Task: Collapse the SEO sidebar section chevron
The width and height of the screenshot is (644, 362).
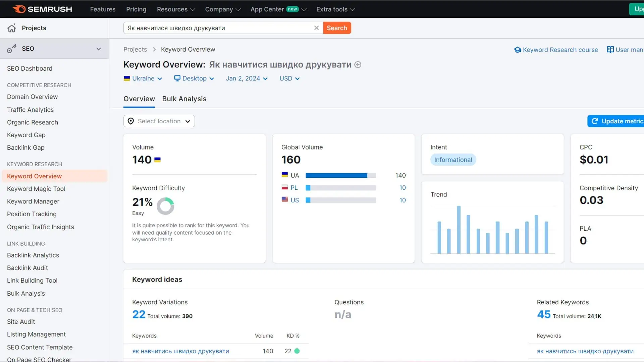Action: pos(99,49)
